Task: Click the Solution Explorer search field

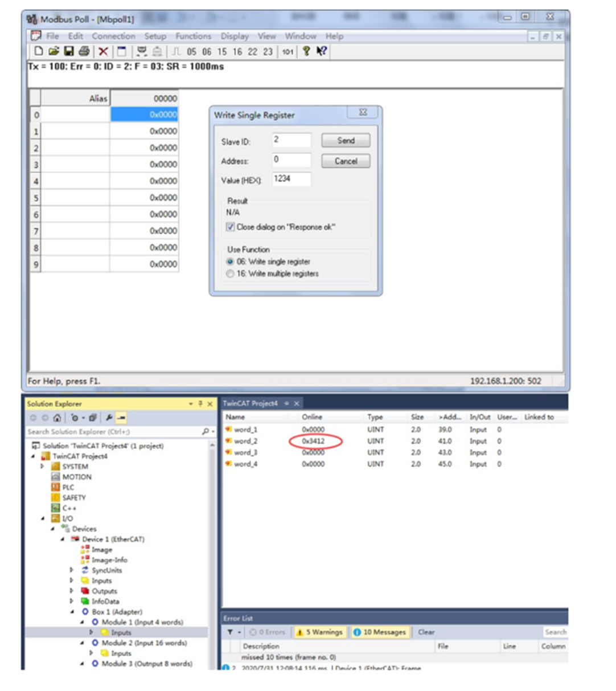Action: (x=113, y=432)
